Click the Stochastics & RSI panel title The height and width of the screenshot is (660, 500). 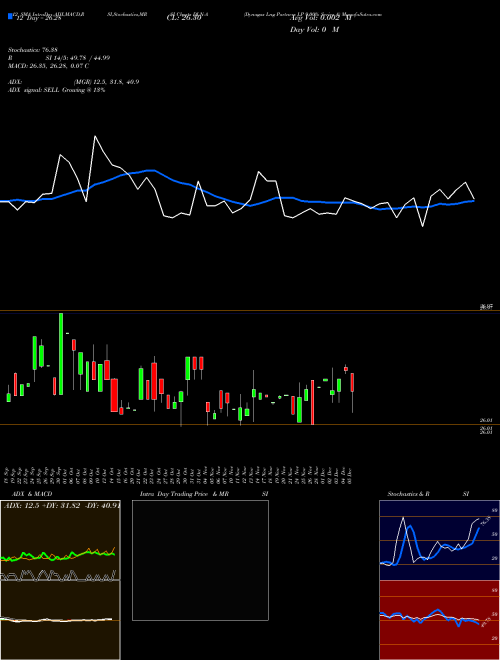[x=428, y=494]
